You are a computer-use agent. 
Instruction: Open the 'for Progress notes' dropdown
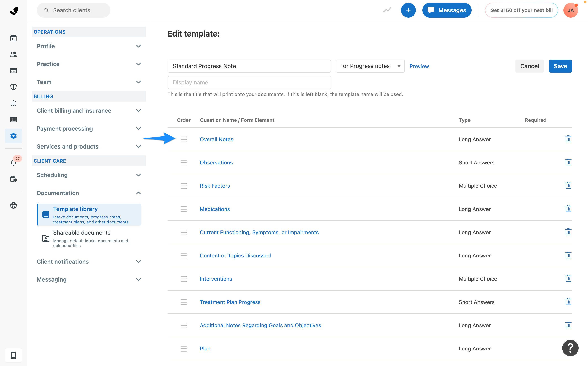(370, 66)
